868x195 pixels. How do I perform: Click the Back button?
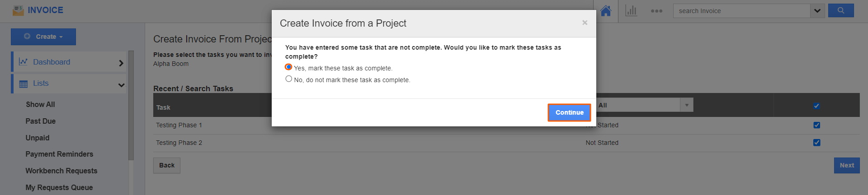(x=166, y=165)
